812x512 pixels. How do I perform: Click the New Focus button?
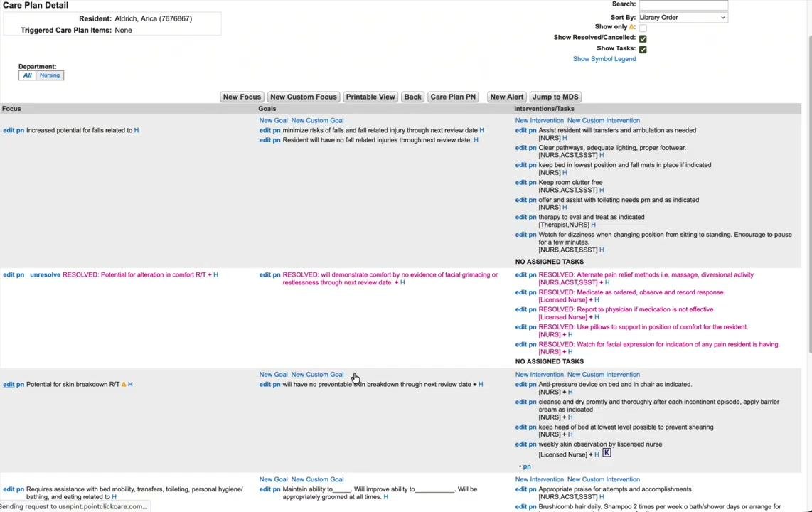(x=242, y=97)
